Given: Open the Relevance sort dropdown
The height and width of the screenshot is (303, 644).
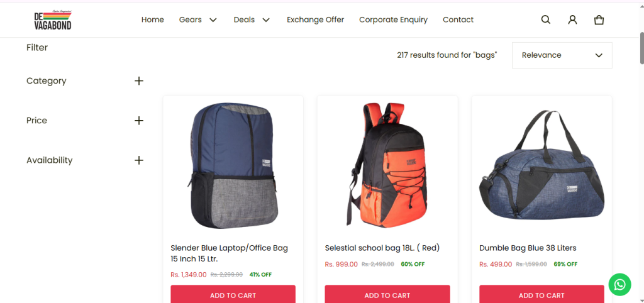Looking at the screenshot, I should 562,55.
